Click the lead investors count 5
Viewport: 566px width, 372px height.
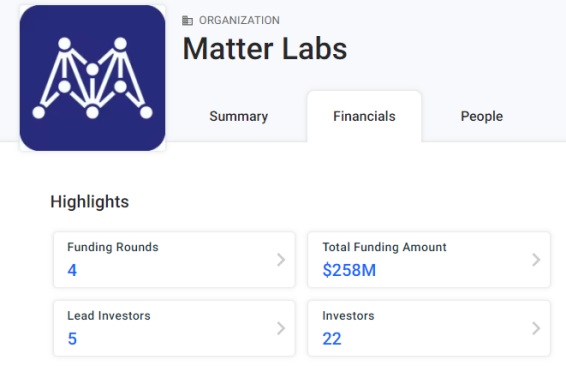tap(72, 339)
